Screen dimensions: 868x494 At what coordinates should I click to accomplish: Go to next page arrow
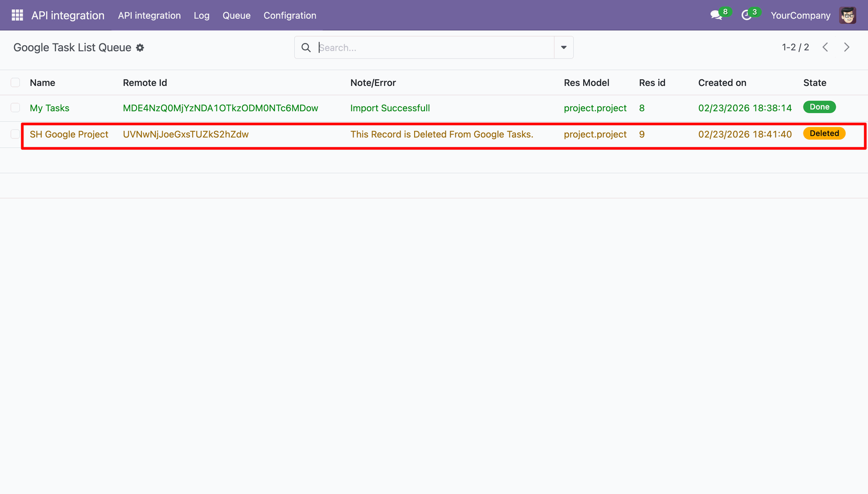point(847,47)
